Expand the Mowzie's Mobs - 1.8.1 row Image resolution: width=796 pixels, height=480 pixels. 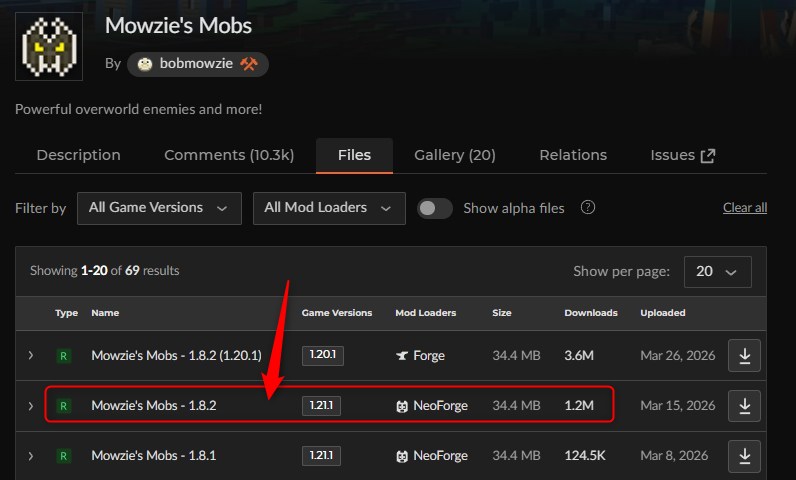30,456
